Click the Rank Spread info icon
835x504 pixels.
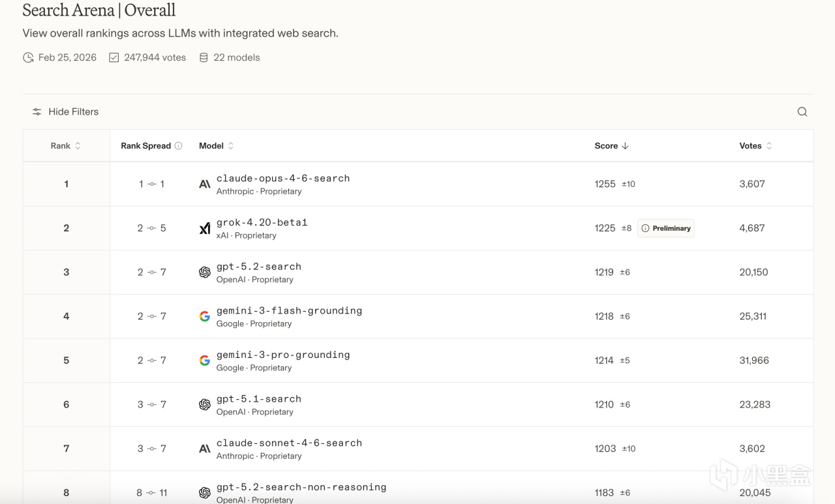(x=179, y=146)
